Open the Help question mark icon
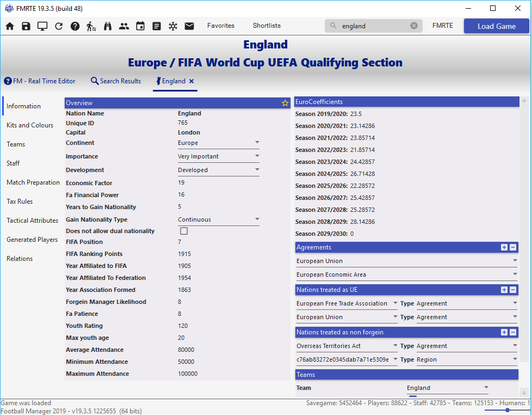Viewport: 532px width, 415px height. click(75, 26)
